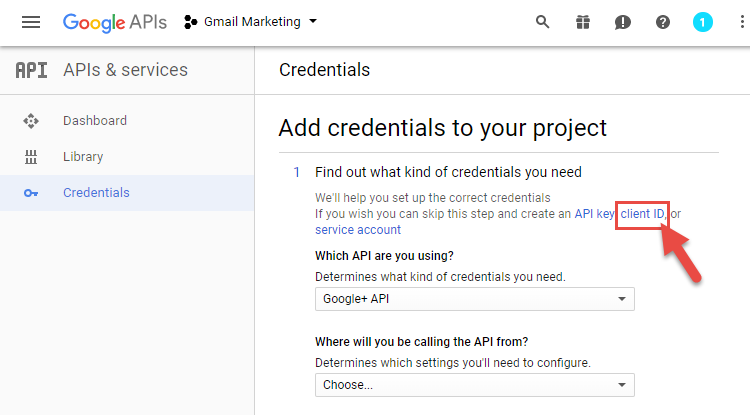Click the service account link
The height and width of the screenshot is (415, 750).
[x=358, y=229]
